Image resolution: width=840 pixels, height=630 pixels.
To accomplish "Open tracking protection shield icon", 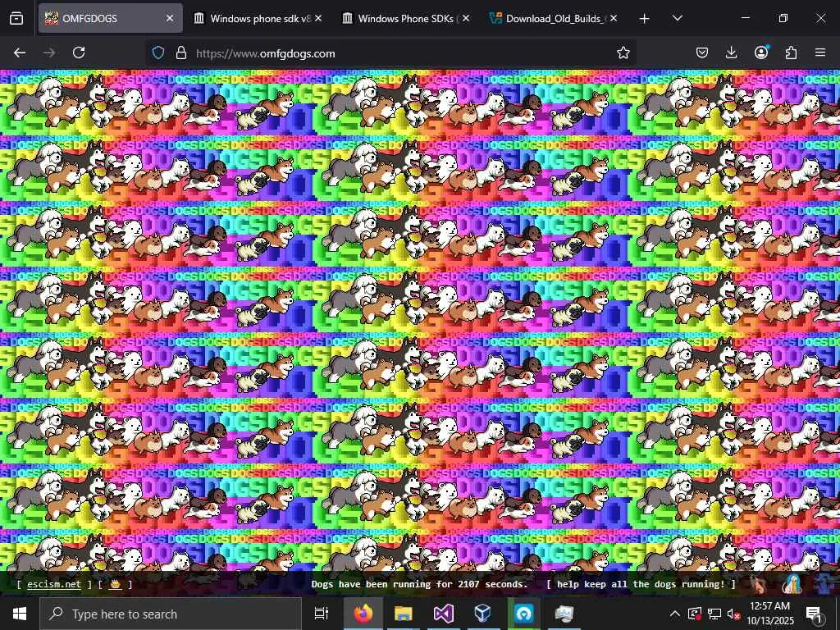I will click(158, 52).
